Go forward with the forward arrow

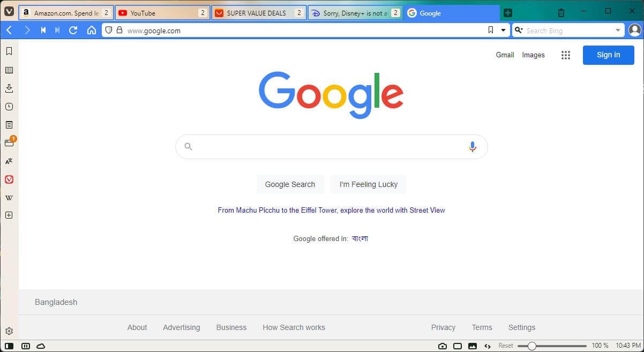(27, 30)
